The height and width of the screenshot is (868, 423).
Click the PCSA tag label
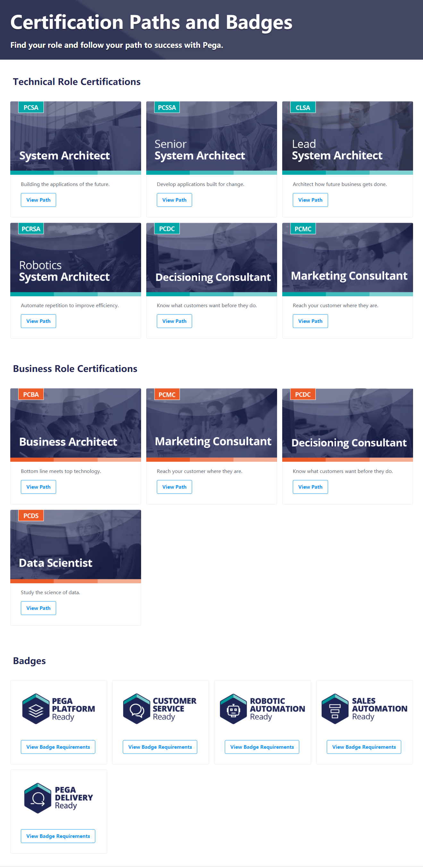pyautogui.click(x=31, y=107)
